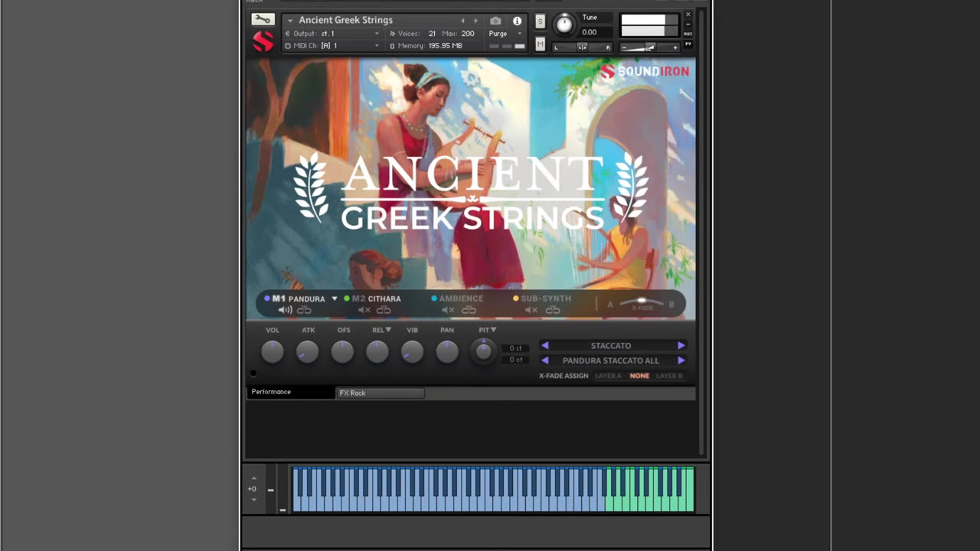980x551 pixels.
Task: Open the Pandura instrument dropdown arrow
Action: 335,298
